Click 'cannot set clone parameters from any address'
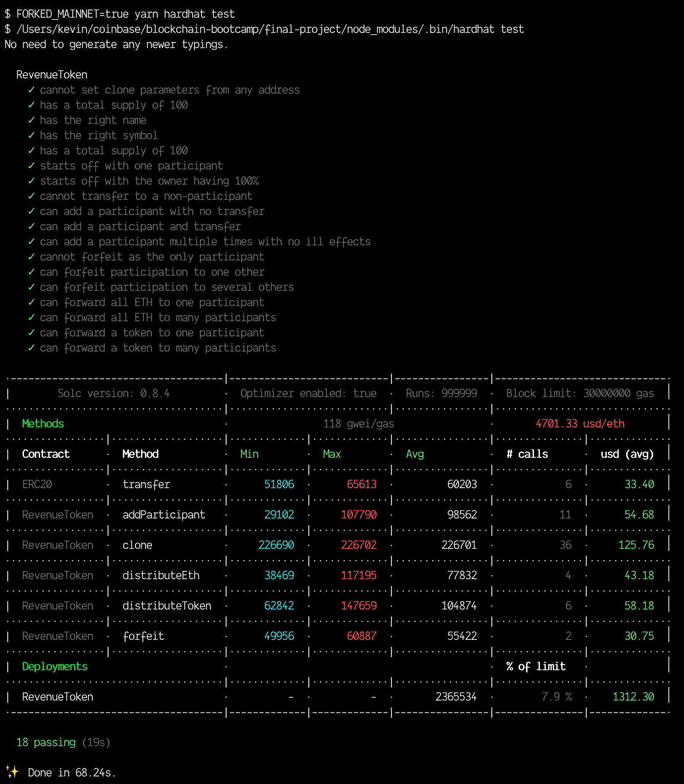Viewport: 684px width, 784px height. point(170,90)
